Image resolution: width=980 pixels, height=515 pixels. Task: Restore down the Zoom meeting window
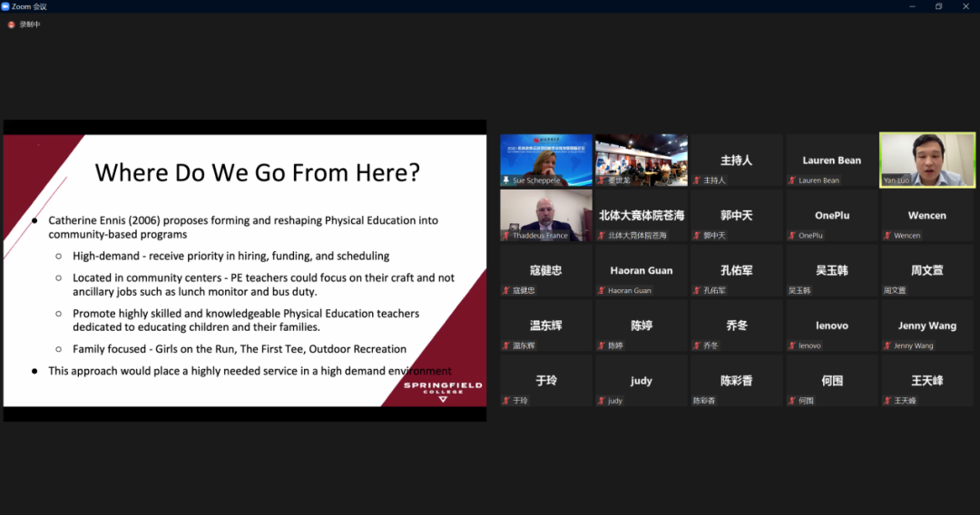click(938, 6)
